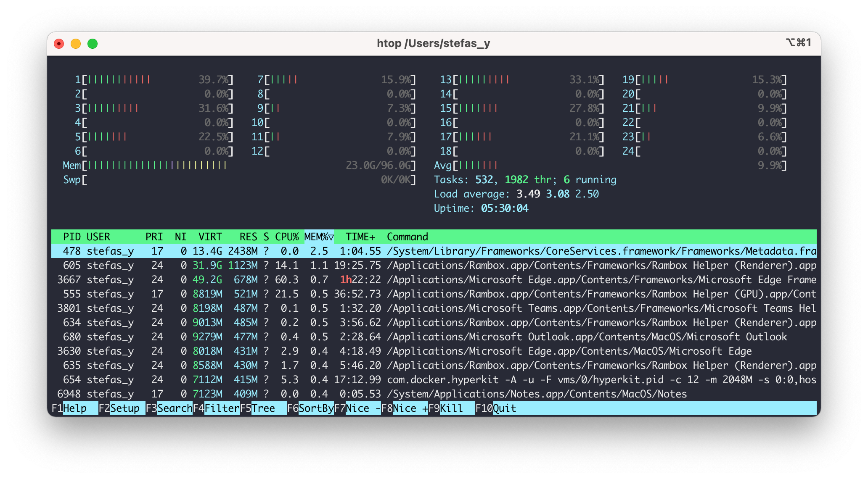Sort processes by the MEM% column header
This screenshot has width=868, height=479.
coord(319,237)
